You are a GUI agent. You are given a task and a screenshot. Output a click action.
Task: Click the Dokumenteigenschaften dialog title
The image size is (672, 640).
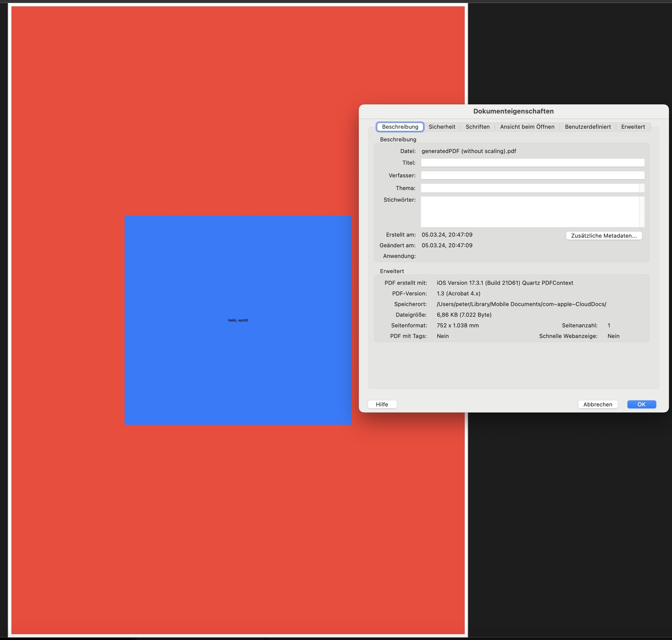pos(513,111)
